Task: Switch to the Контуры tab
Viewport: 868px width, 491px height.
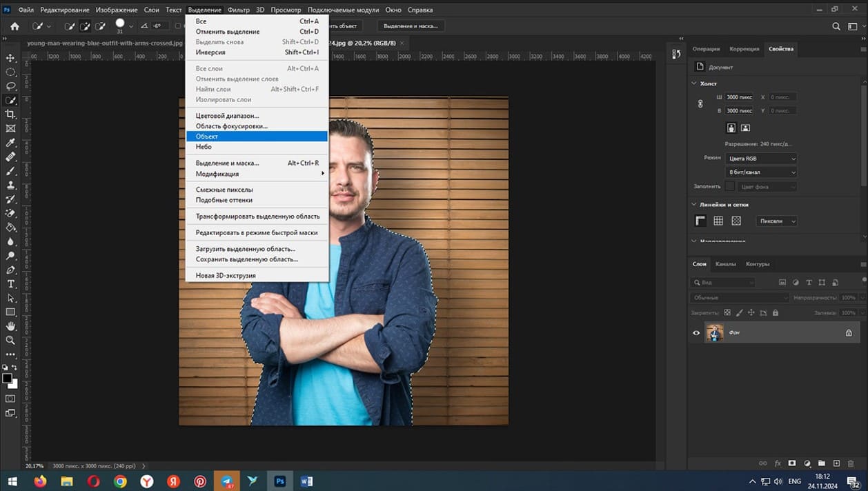Action: click(x=758, y=263)
